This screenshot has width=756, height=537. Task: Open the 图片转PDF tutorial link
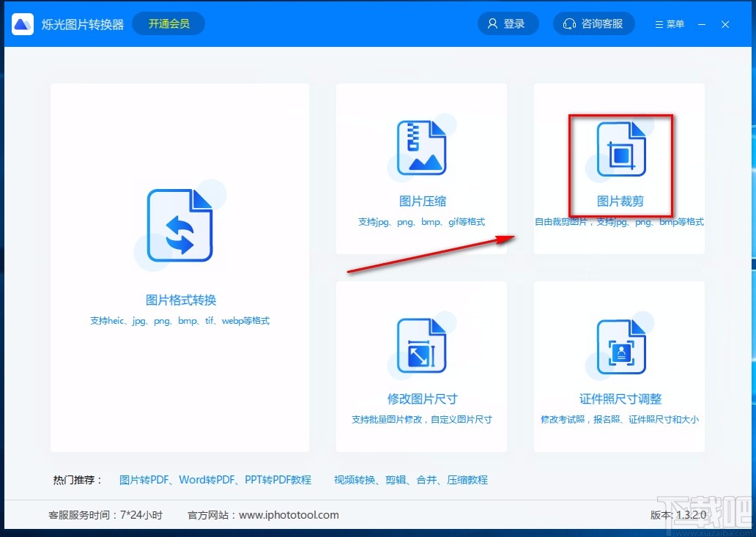141,479
